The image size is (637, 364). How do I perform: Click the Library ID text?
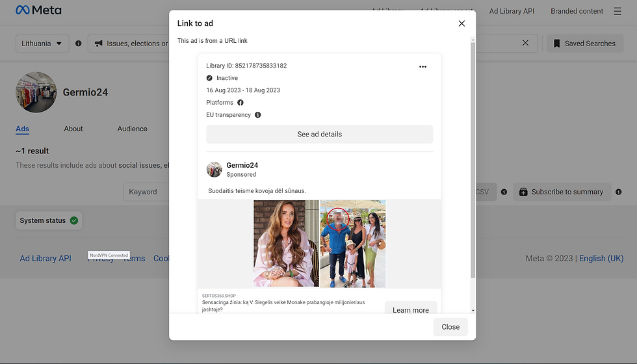point(246,66)
